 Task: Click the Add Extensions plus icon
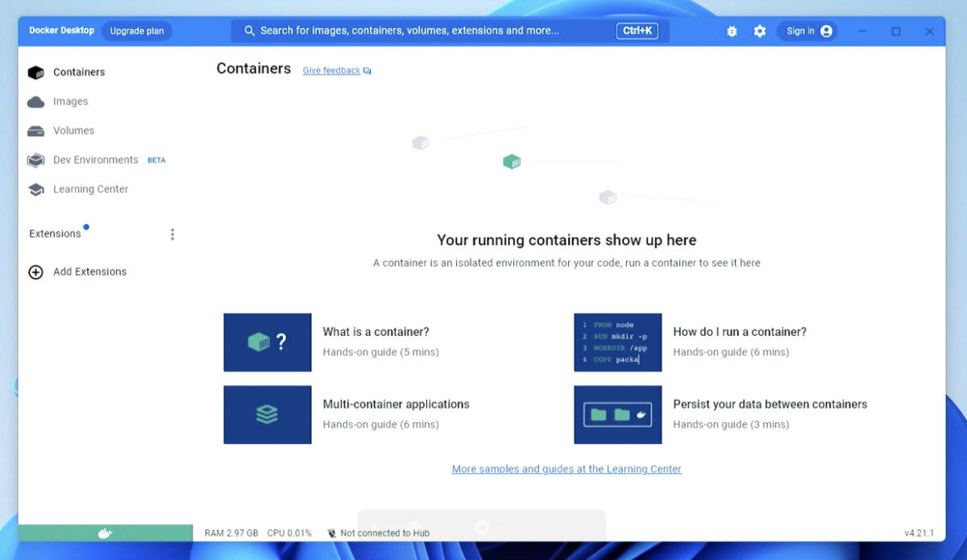coord(35,272)
